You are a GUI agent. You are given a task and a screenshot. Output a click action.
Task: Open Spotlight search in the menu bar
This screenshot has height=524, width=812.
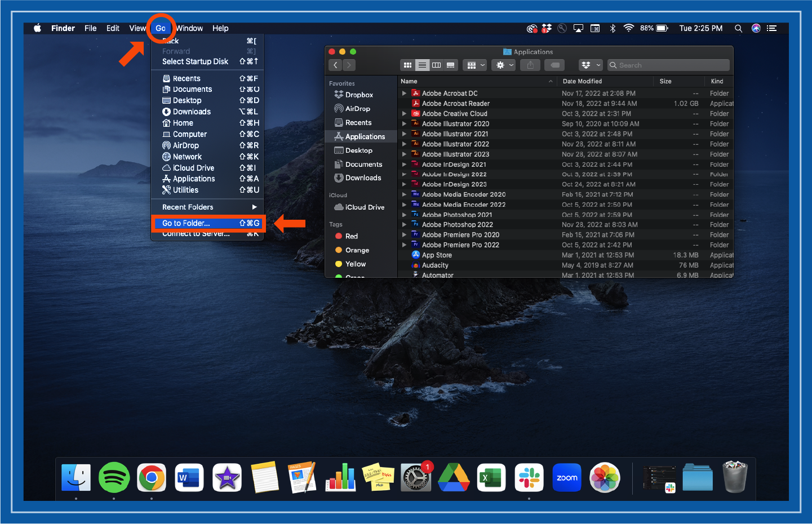tap(738, 28)
